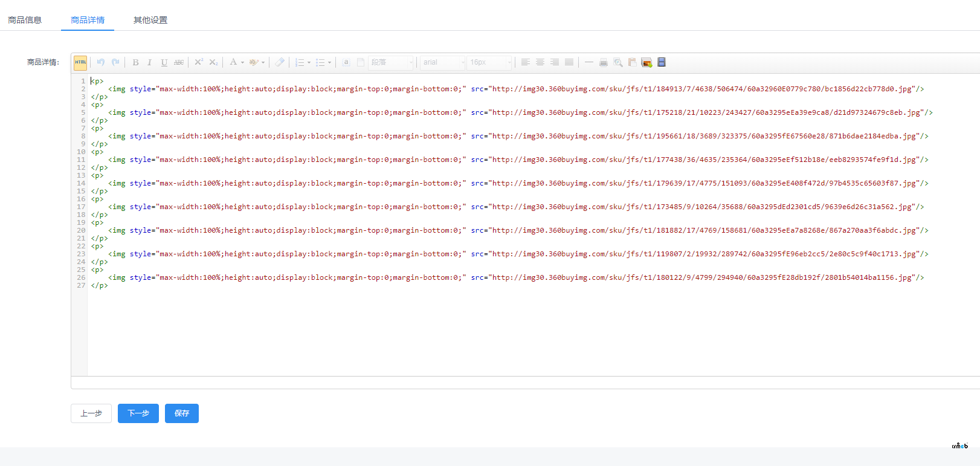Open the font color dropdown arrow
980x466 pixels.
pyautogui.click(x=242, y=62)
